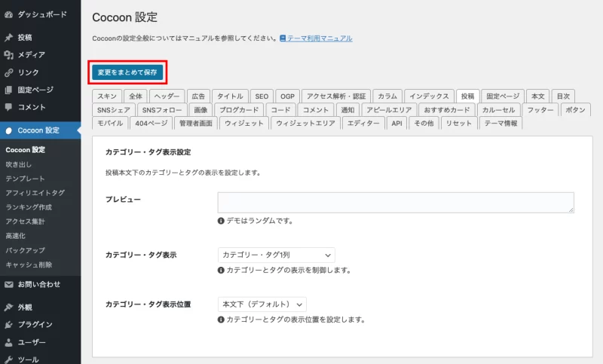Image resolution: width=603 pixels, height=364 pixels.
Task: Click the plugin icon beside プラグイン
Action: (x=8, y=325)
